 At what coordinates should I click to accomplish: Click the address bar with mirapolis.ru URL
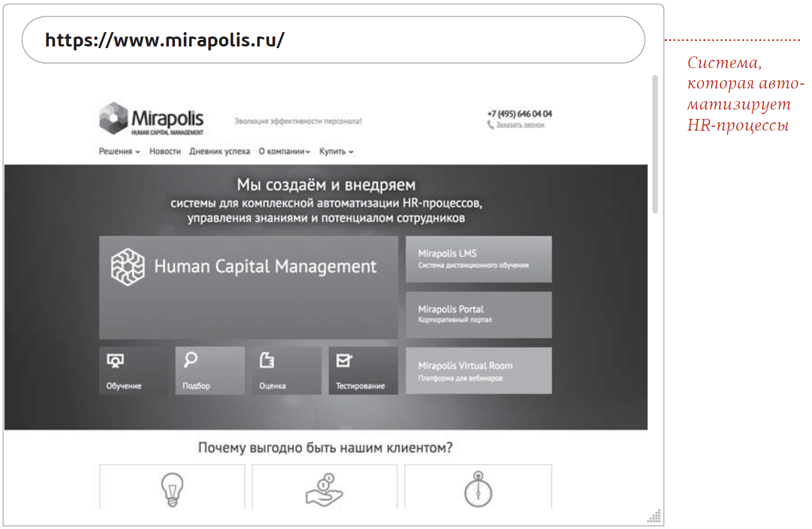333,40
